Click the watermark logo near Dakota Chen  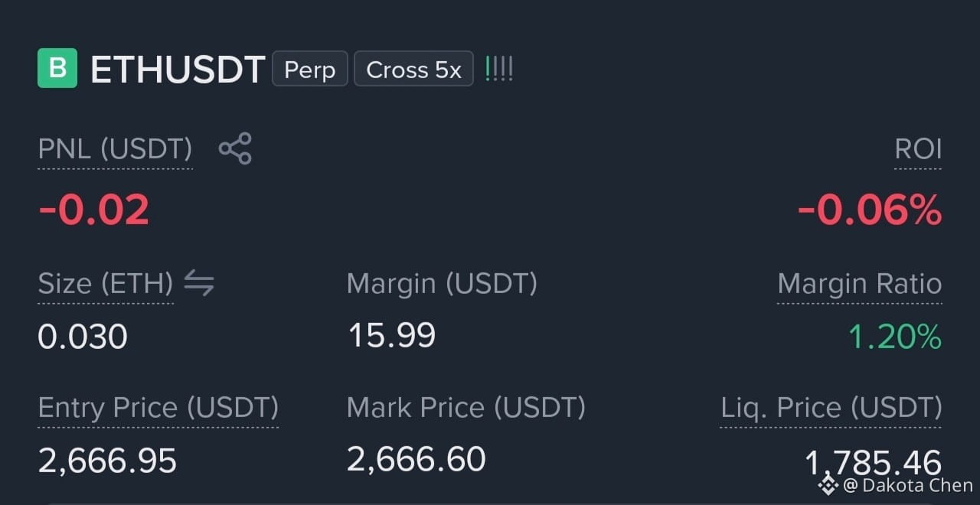828,484
